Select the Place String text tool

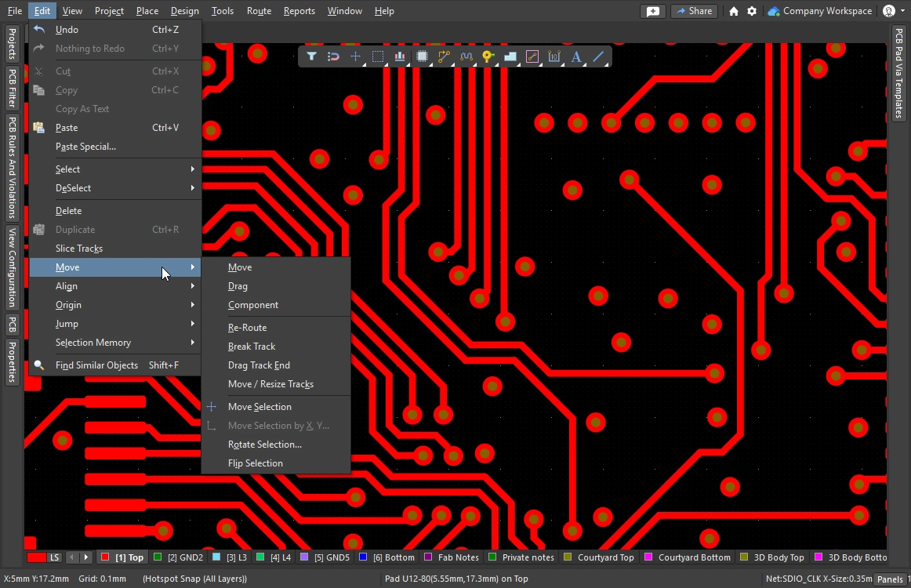(x=576, y=56)
